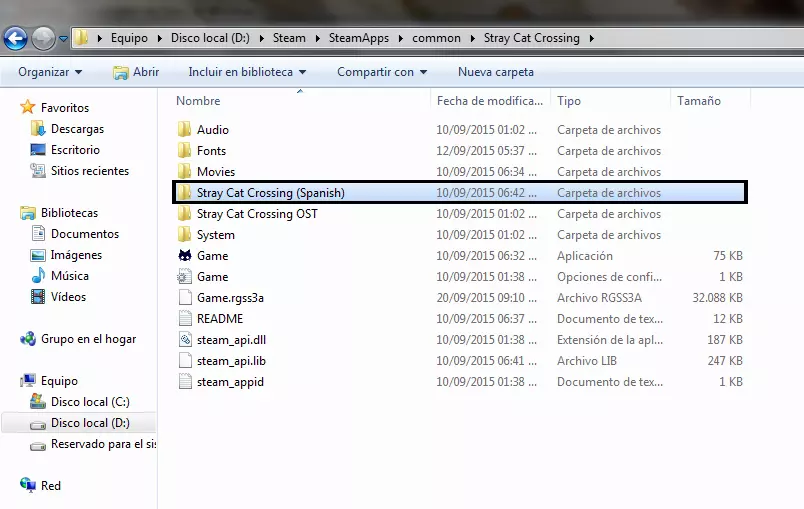804x509 pixels.
Task: Click the black cat Game application icon
Action: pos(185,255)
